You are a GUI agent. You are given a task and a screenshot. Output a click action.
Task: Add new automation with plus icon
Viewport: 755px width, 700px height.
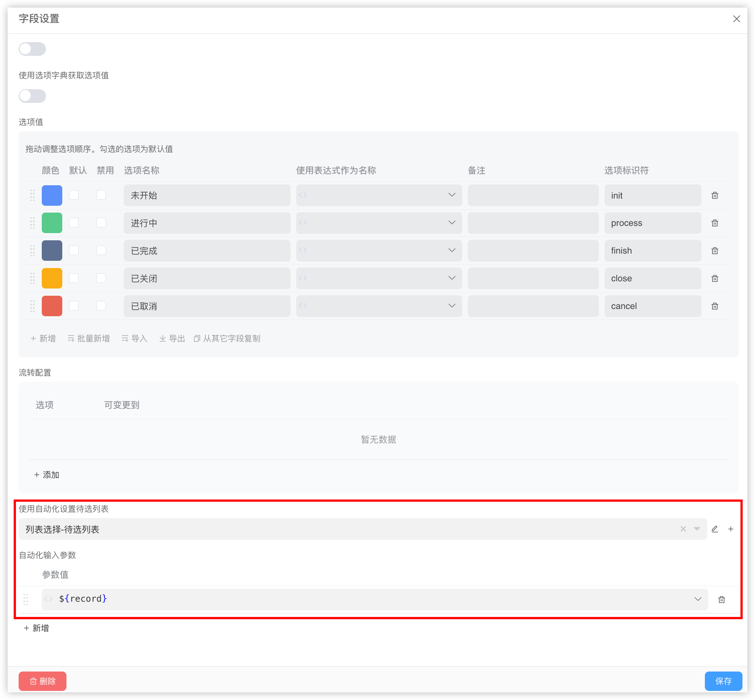coord(731,529)
